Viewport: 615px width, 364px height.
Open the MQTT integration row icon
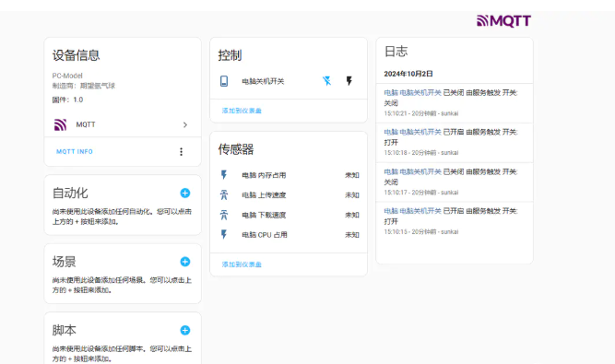pyautogui.click(x=60, y=124)
